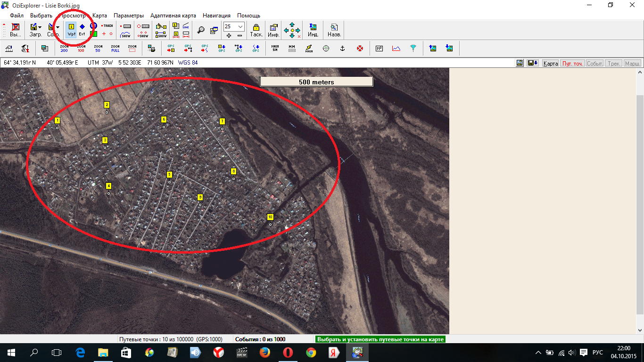Open the M² area calculation tool
The image size is (644, 362).
tap(379, 48)
